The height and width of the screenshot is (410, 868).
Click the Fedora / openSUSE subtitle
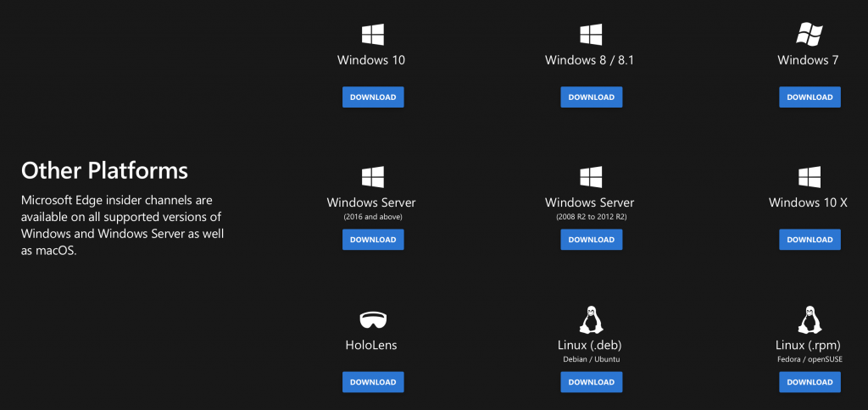pyautogui.click(x=808, y=360)
